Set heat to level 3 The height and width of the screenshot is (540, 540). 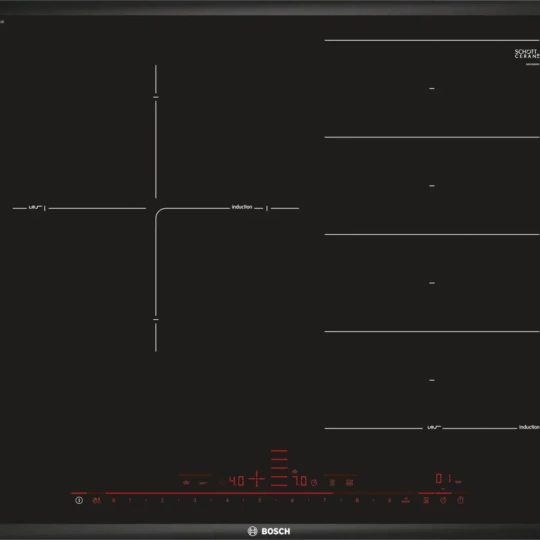click(195, 500)
